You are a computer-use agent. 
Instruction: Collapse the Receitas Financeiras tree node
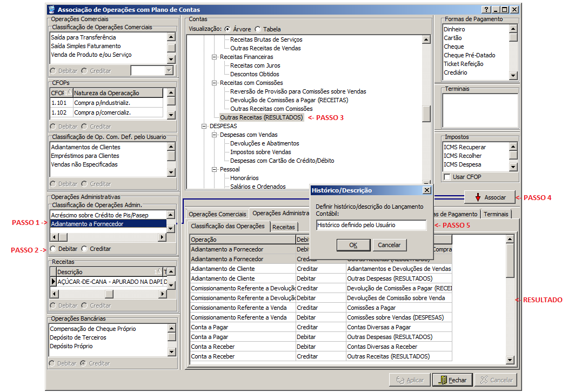215,57
